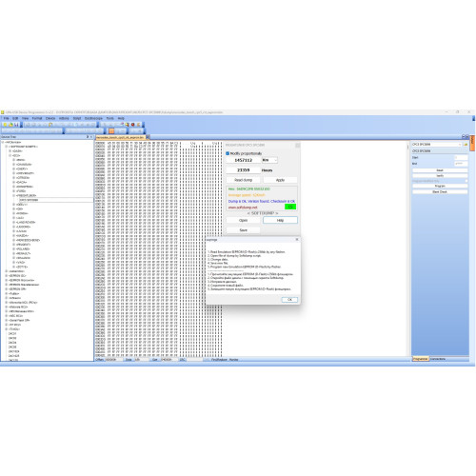
Task: Open the Km units dropdown
Action: tap(269, 160)
